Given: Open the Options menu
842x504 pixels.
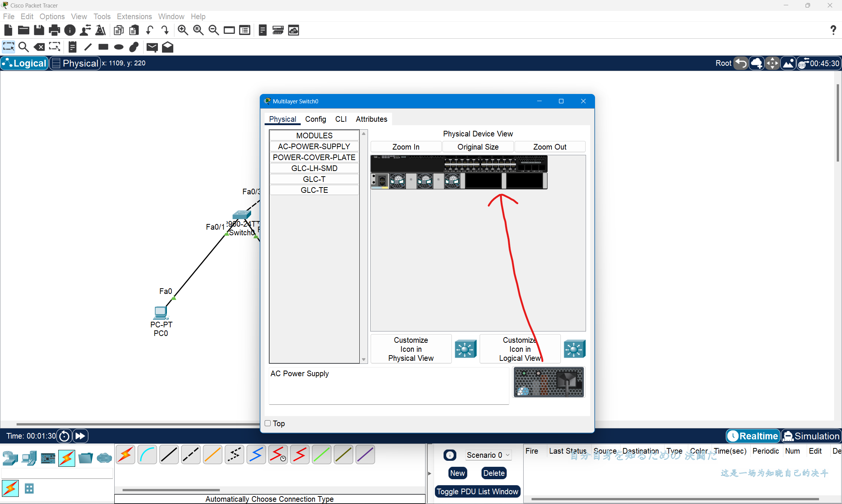Looking at the screenshot, I should tap(52, 17).
